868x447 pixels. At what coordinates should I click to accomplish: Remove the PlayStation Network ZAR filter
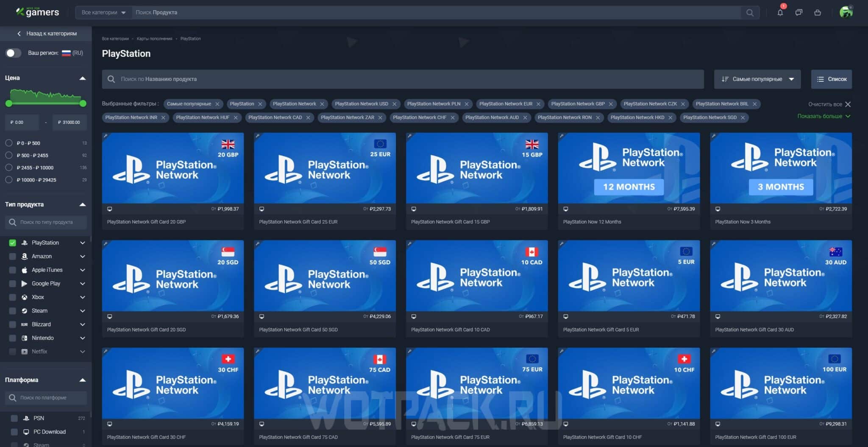tap(380, 117)
